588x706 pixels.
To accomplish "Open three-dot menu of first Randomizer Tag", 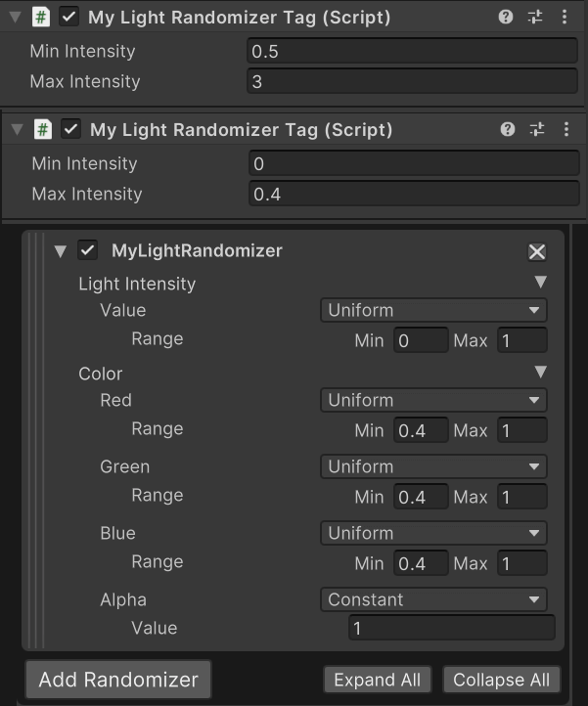I will (565, 17).
